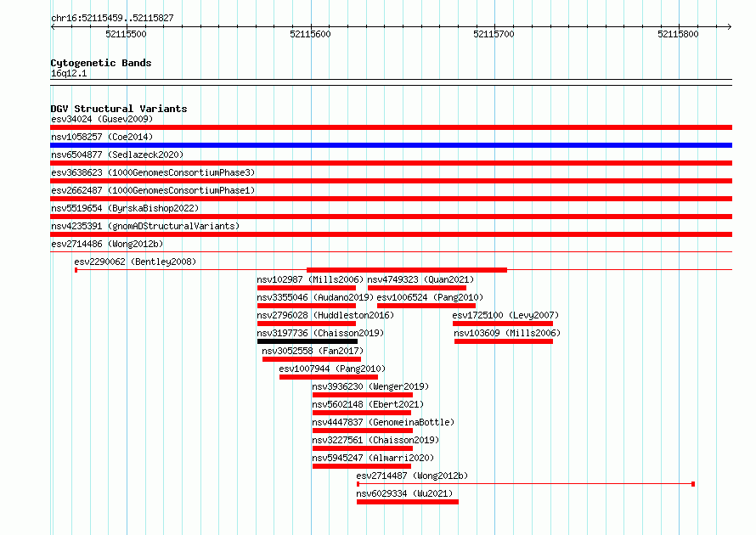Click esv2714486 (Wong2012b) label
This screenshot has width=756, height=535.
tap(107, 244)
